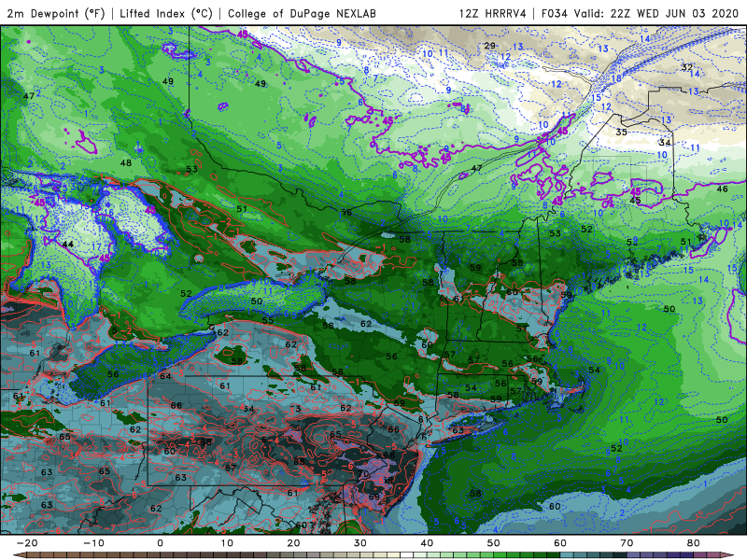
Task: Click the 30 label on the color scale
Action: (360, 543)
